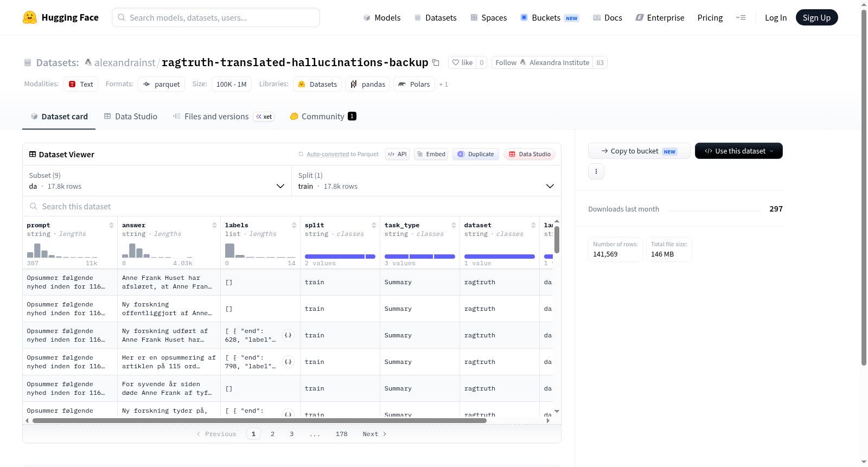Image resolution: width=868 pixels, height=467 pixels.
Task: Click the Hugging Face logo icon
Action: (x=30, y=17)
